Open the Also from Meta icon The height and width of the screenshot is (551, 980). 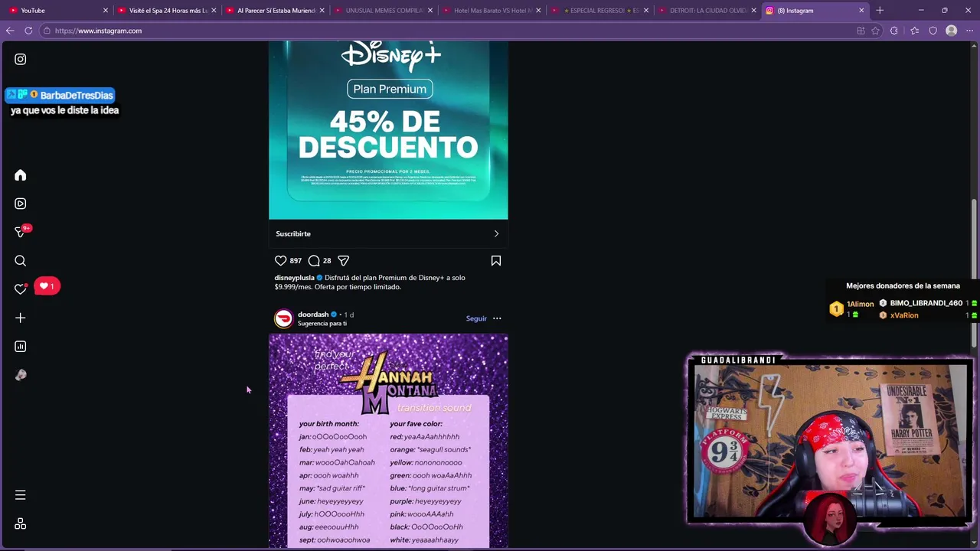[21, 523]
